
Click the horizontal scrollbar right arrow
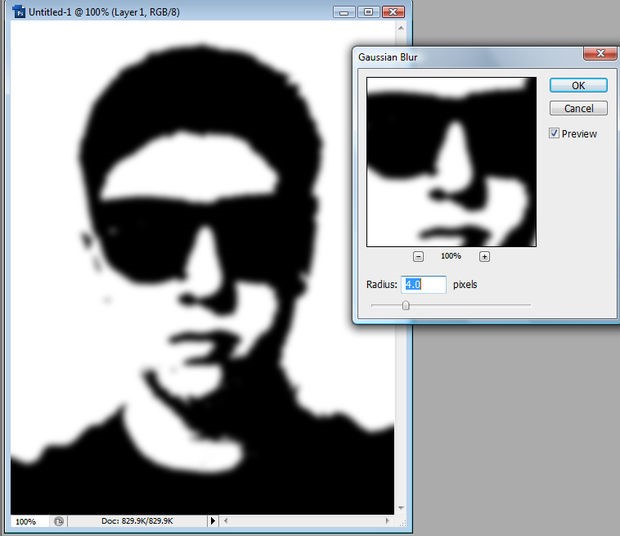(387, 521)
